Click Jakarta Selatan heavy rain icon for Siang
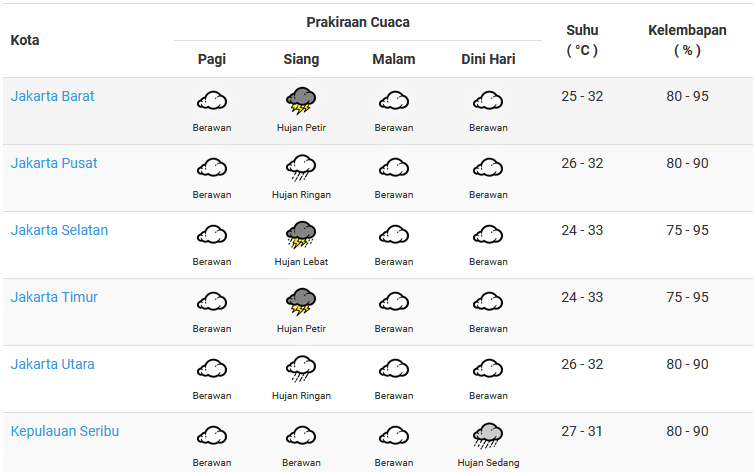The width and height of the screenshot is (754, 472). (301, 235)
